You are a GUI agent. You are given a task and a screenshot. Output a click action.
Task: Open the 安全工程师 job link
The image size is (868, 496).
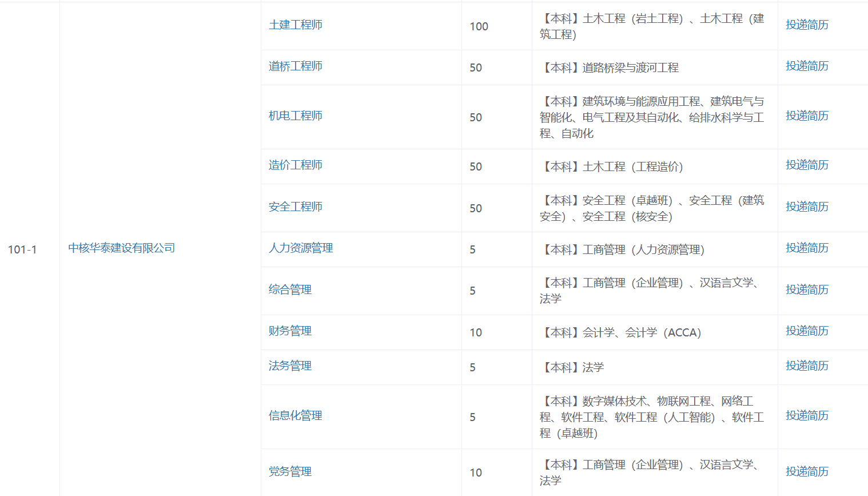pyautogui.click(x=296, y=207)
